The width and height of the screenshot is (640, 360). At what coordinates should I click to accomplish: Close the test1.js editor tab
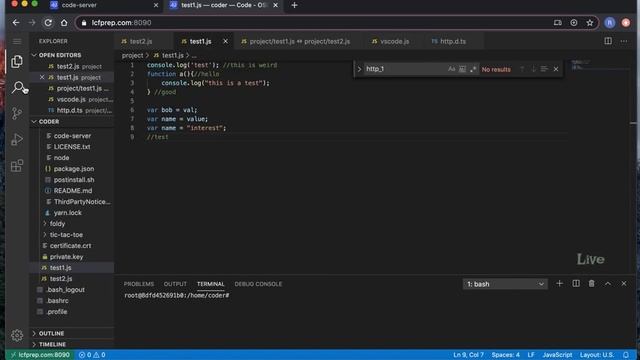point(225,41)
